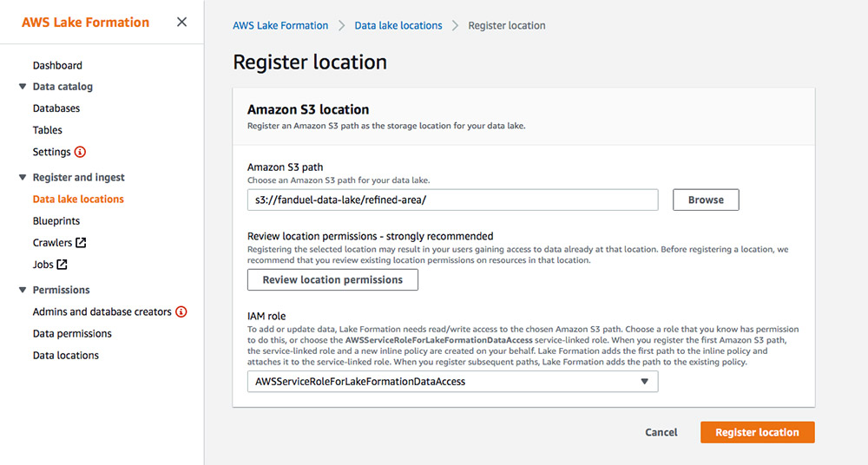Click the info icon next to Settings
Image resolution: width=868 pixels, height=465 pixels.
click(80, 152)
